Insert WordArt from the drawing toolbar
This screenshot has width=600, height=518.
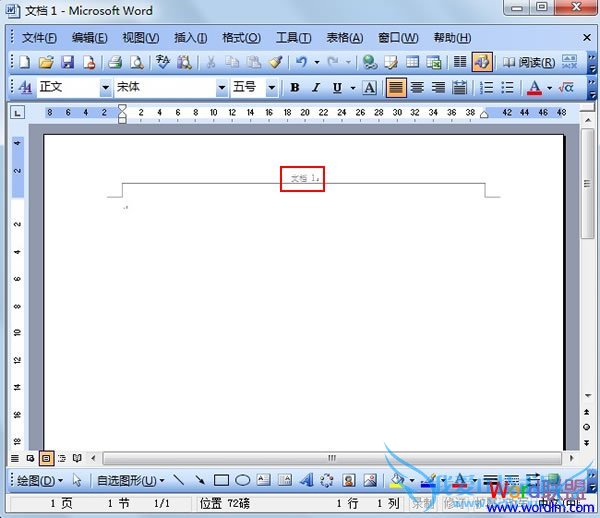click(307, 480)
